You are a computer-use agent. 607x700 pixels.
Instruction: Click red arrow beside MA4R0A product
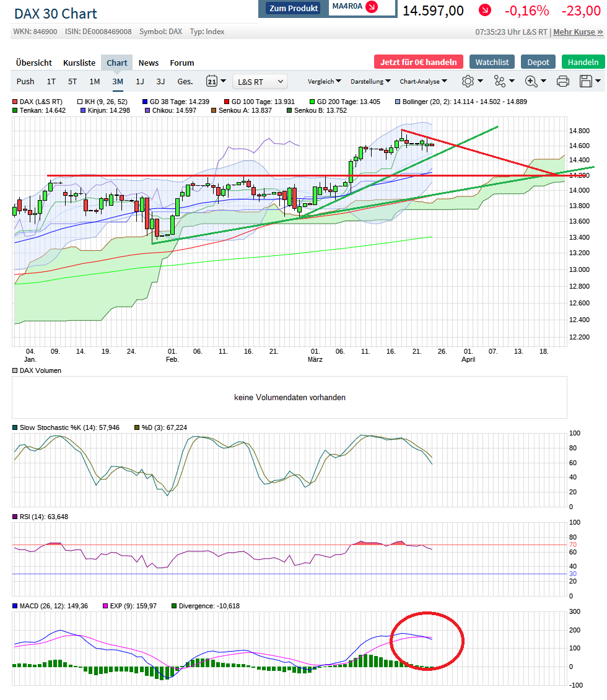tap(372, 7)
